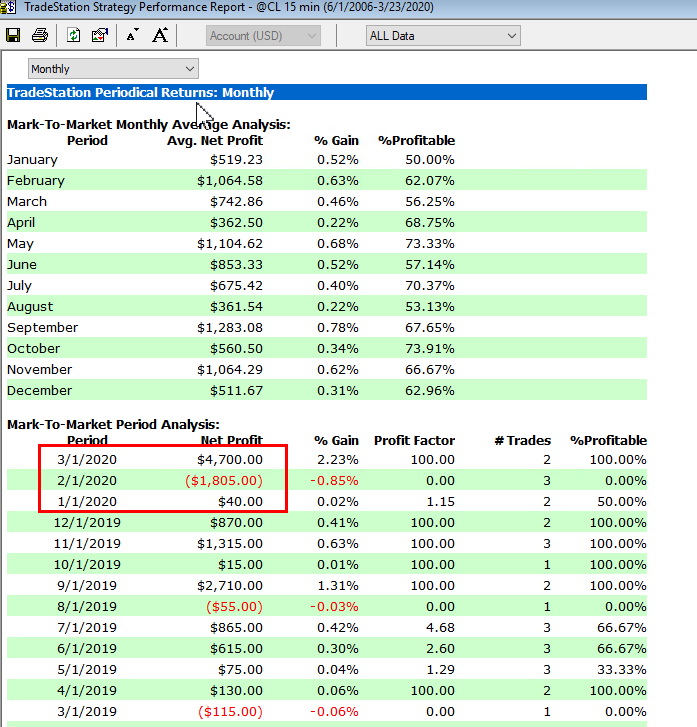Click the Profit Factor column header

coord(414,440)
